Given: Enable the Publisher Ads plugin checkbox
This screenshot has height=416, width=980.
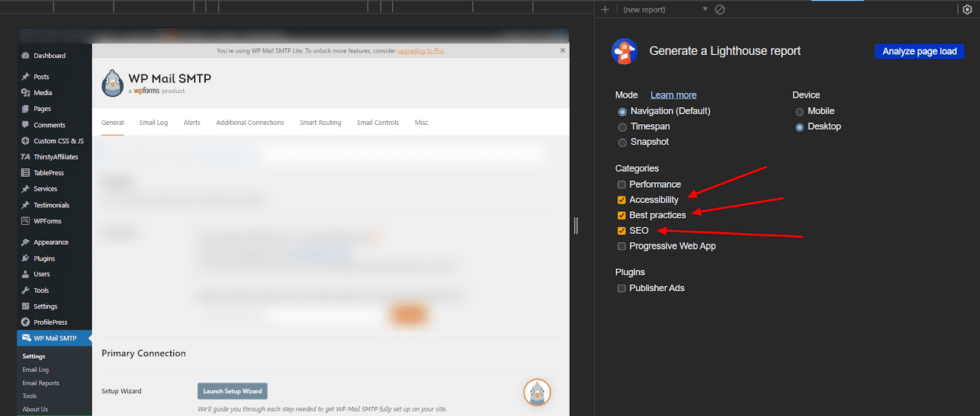Looking at the screenshot, I should pos(622,288).
